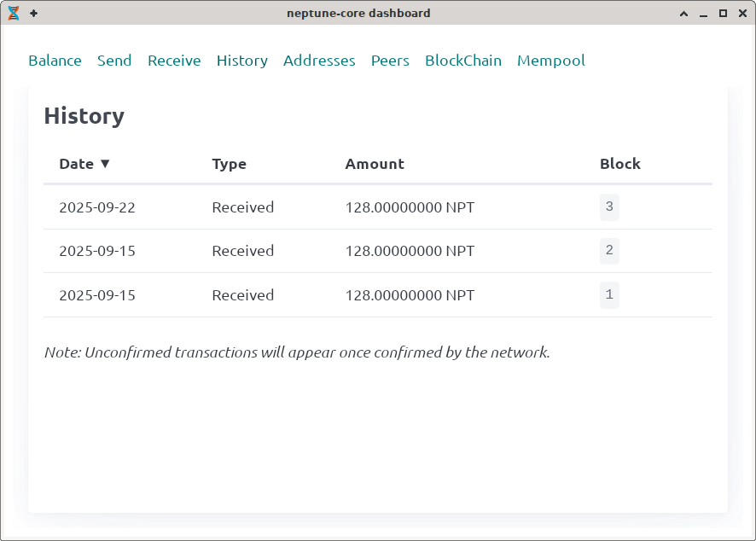Open the Addresses page
The width and height of the screenshot is (756, 541).
coord(319,61)
